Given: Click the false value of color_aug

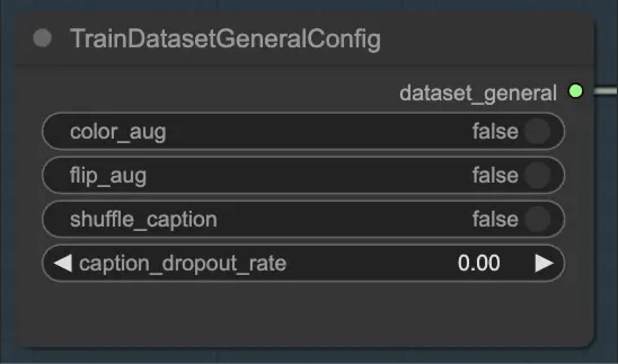Looking at the screenshot, I should 495,132.
